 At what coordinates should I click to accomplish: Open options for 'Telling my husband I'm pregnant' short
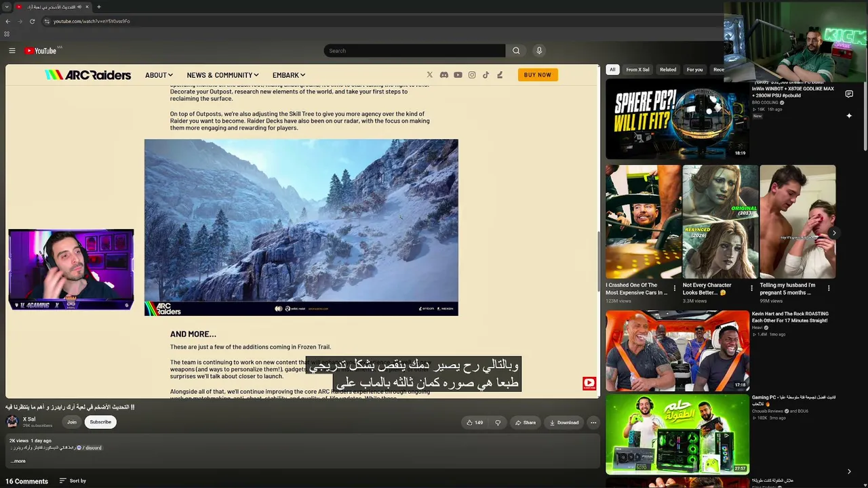(829, 288)
